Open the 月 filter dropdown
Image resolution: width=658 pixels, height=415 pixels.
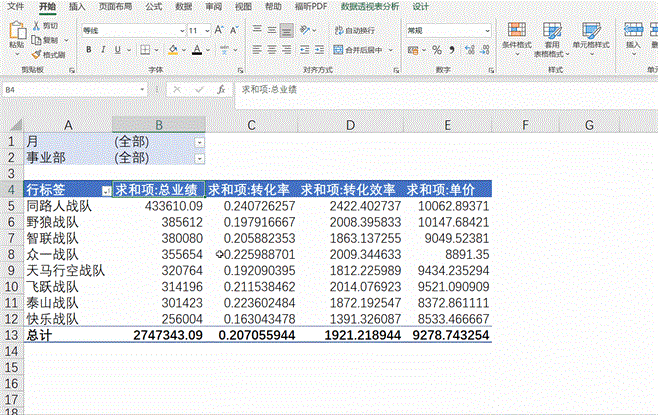pos(199,143)
